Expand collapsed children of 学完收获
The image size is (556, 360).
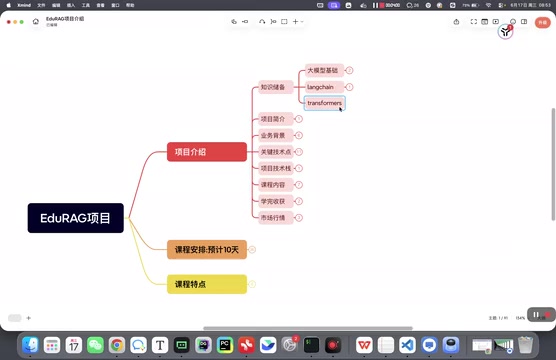pyautogui.click(x=299, y=201)
